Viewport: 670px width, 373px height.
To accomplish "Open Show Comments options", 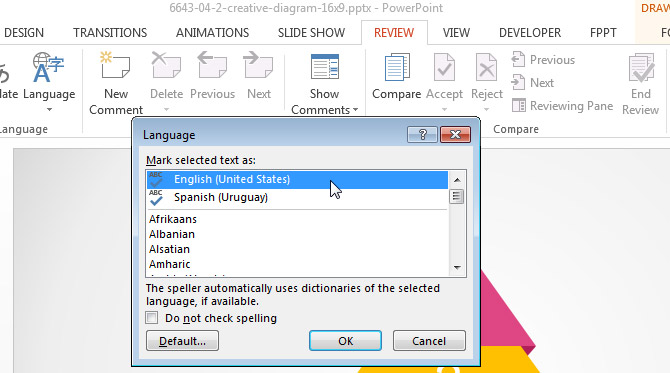I will (324, 83).
